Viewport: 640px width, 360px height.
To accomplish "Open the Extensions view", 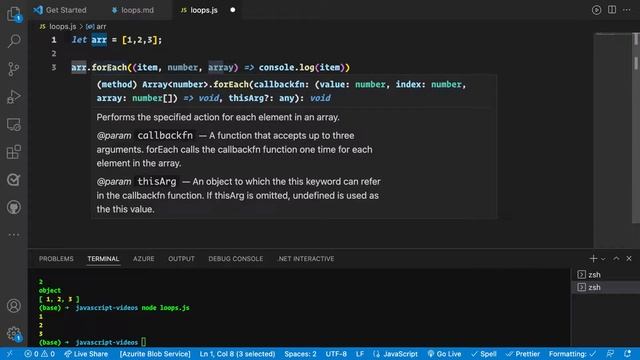I will click(x=14, y=152).
